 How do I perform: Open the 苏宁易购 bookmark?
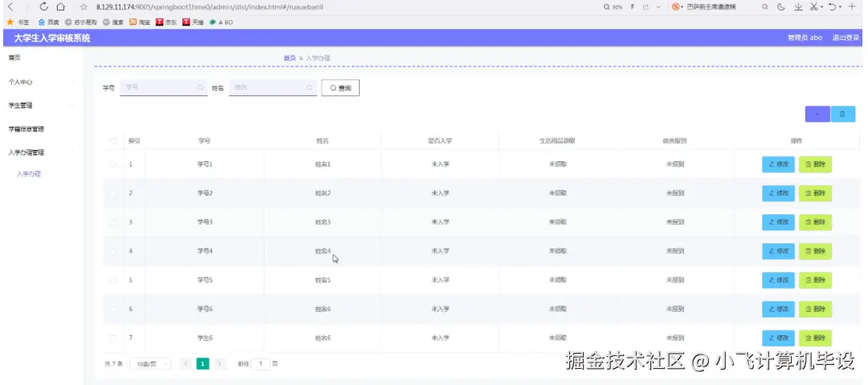tap(81, 22)
